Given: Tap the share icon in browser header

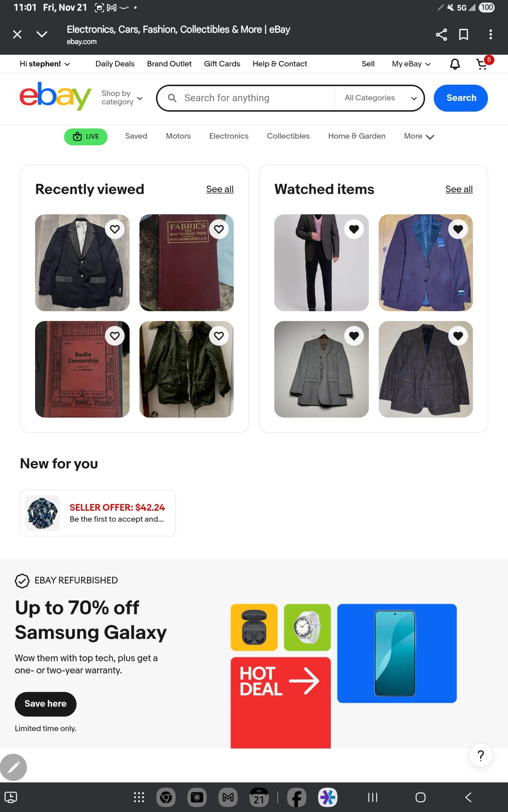Looking at the screenshot, I should pyautogui.click(x=441, y=34).
